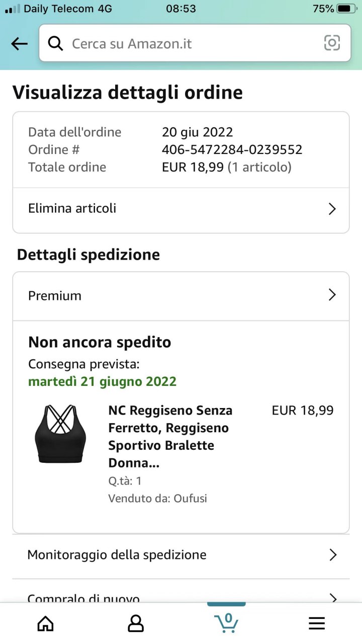The width and height of the screenshot is (362, 644).
Task: Tap the order number 406-5472284-0239552
Action: [x=232, y=149]
